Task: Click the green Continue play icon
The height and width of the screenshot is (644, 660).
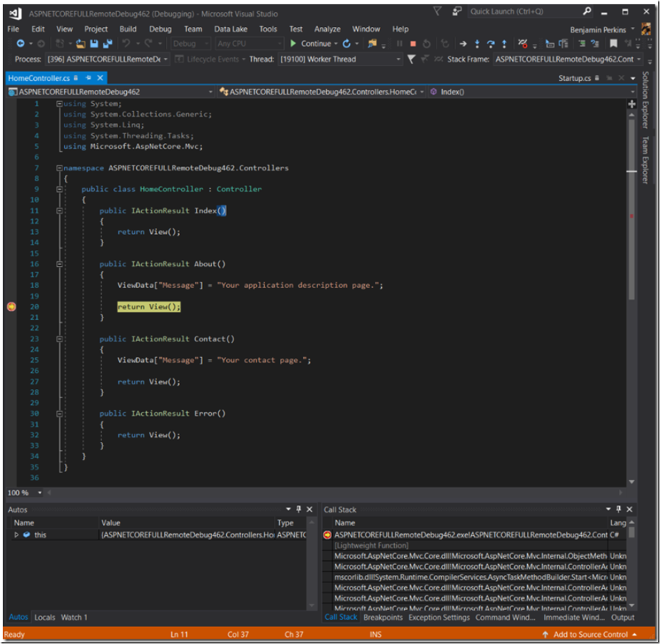Action: (x=293, y=43)
